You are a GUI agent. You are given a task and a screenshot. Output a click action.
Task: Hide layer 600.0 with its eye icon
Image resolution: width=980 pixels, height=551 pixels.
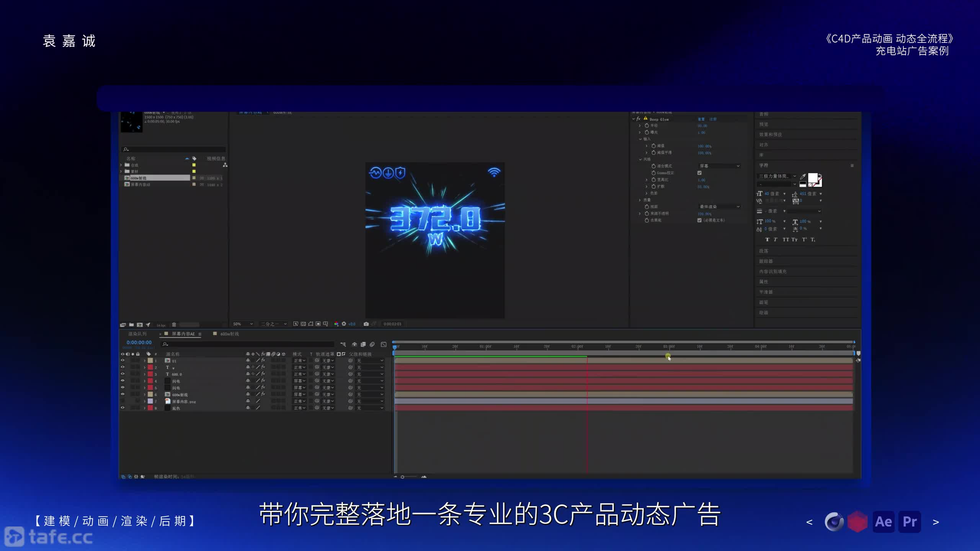click(x=123, y=374)
